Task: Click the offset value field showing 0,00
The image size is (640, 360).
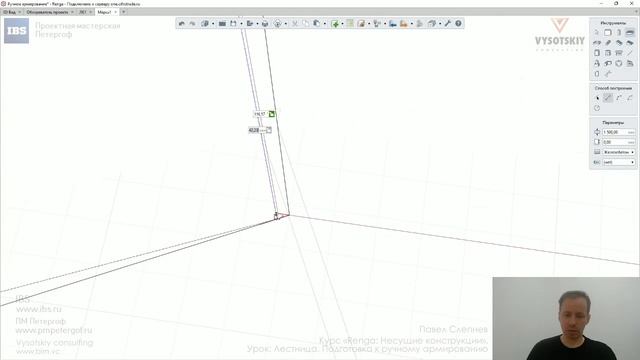Action: pos(619,142)
